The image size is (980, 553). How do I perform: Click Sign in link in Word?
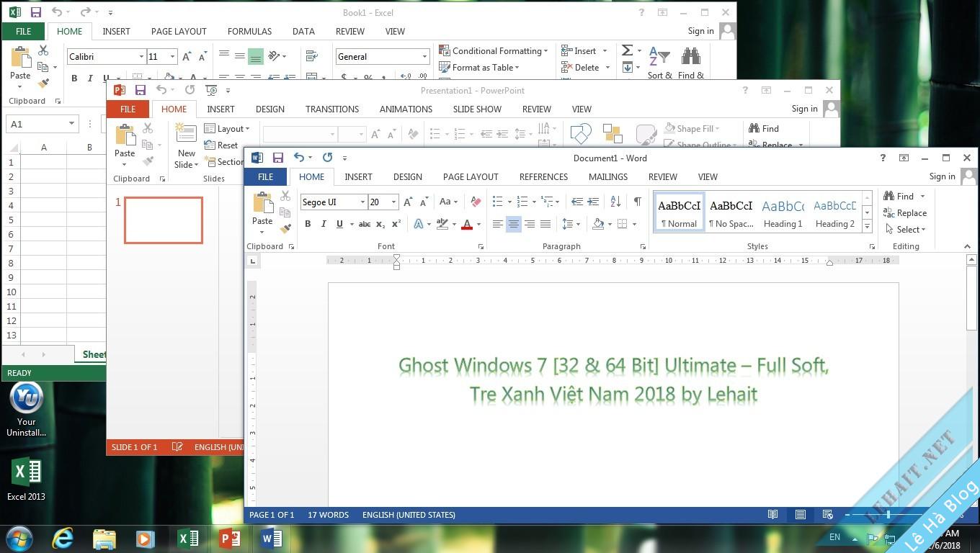942,176
